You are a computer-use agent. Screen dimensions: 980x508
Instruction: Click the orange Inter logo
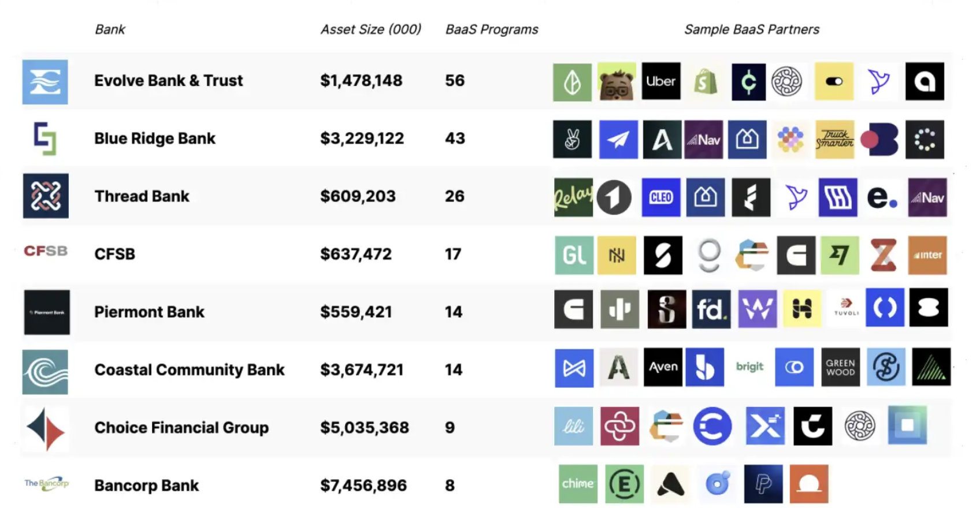click(927, 255)
